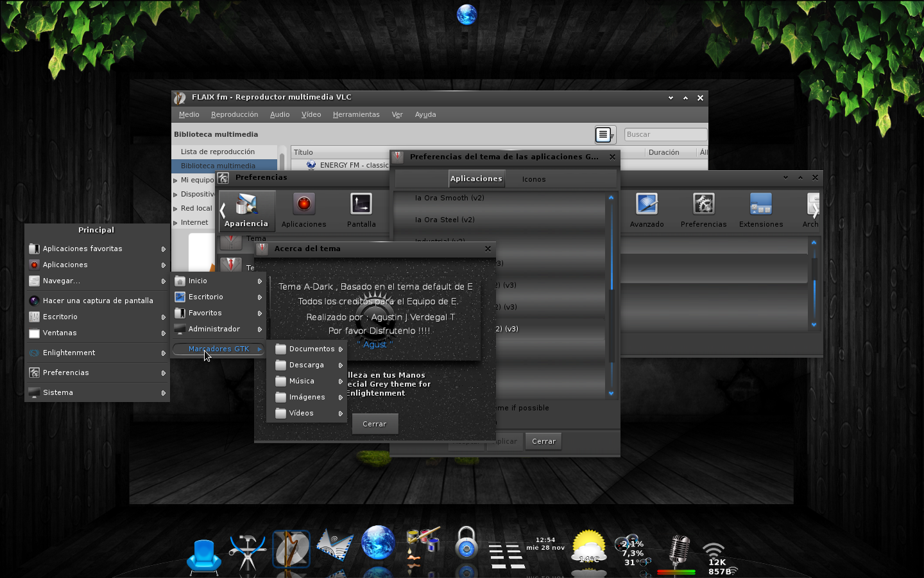Click clock 12:54 gadget in dock
The image size is (924, 578).
tap(545, 544)
